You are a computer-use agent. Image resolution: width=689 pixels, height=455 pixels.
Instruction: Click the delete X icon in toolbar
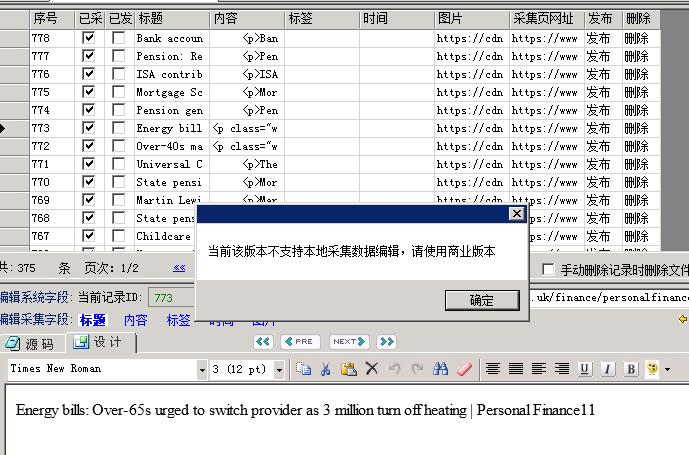point(372,369)
